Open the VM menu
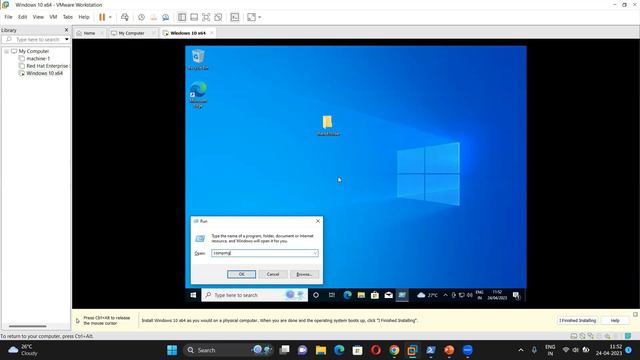This screenshot has width=640, height=360. [53, 17]
